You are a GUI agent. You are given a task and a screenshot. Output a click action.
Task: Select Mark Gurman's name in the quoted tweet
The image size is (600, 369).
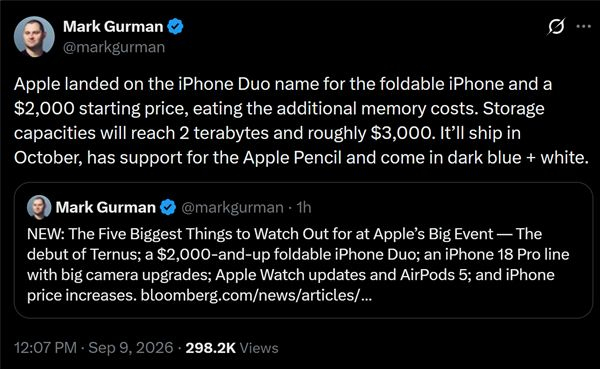[106, 207]
